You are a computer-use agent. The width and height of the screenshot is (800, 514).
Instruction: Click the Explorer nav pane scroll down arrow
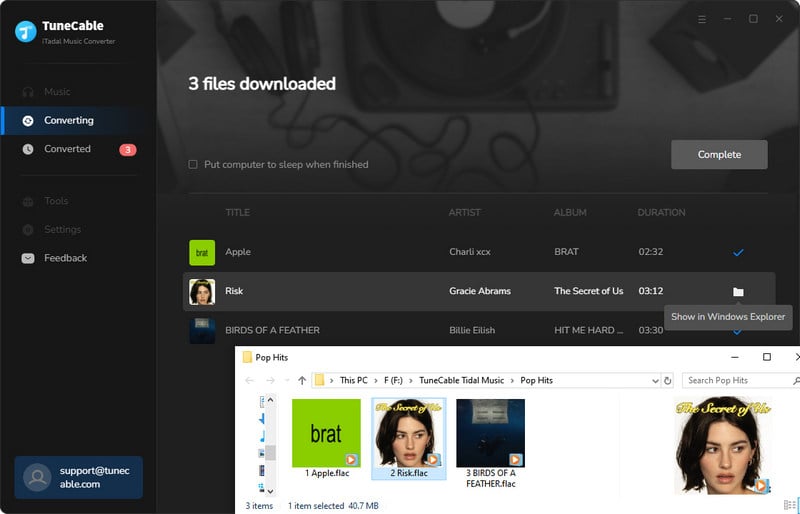270,491
